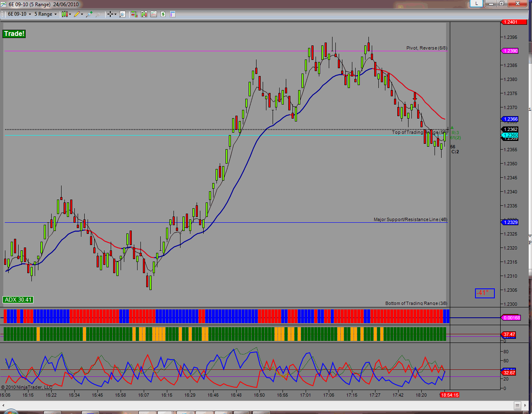The height and width of the screenshot is (414, 532).
Task: Click the 1.2395 price axis label
Action: [x=511, y=37]
